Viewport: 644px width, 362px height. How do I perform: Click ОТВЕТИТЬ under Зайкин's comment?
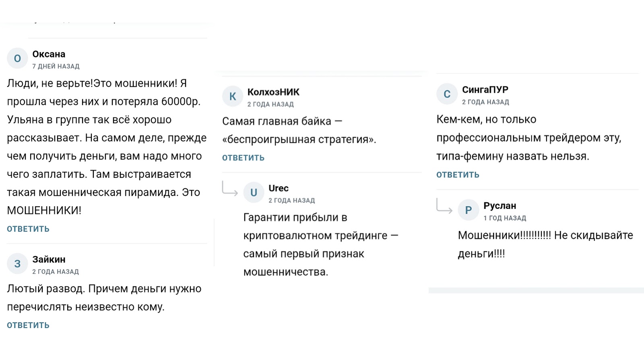(28, 325)
